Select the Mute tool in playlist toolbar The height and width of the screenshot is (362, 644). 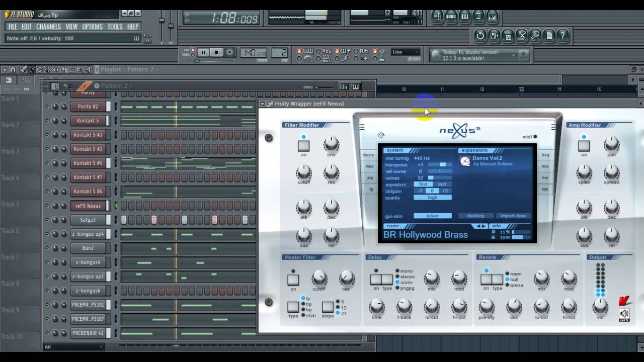coord(48,69)
